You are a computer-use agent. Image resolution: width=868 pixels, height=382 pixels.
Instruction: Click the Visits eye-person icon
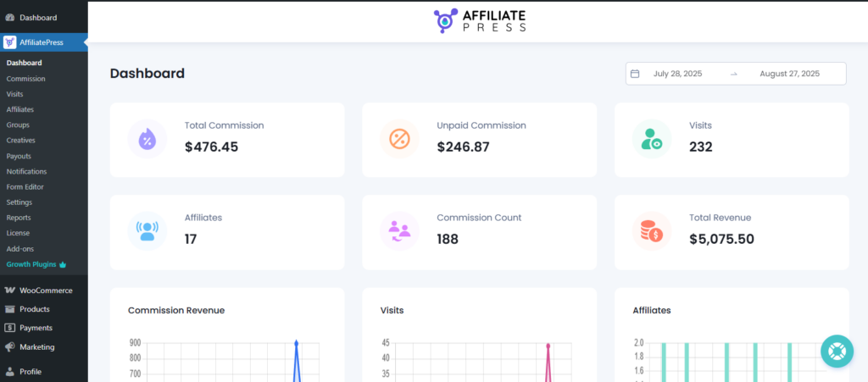(652, 140)
